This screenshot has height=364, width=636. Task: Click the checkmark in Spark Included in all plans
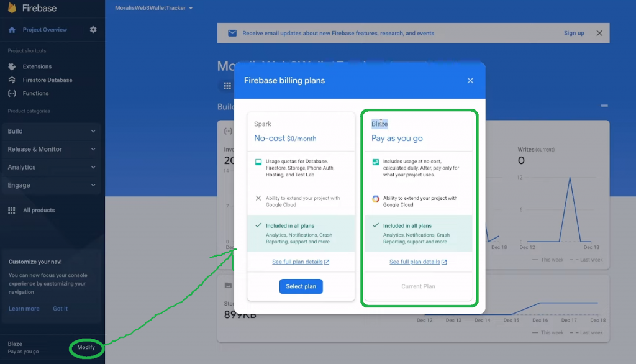[258, 225]
